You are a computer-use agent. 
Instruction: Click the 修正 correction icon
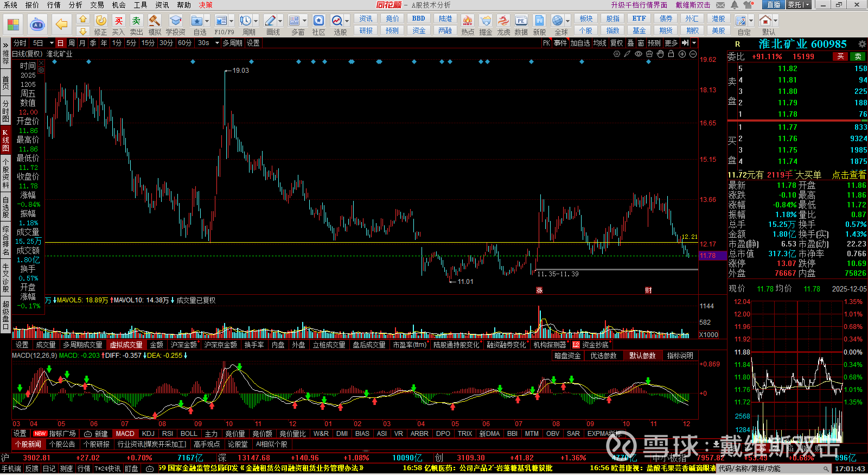101,21
